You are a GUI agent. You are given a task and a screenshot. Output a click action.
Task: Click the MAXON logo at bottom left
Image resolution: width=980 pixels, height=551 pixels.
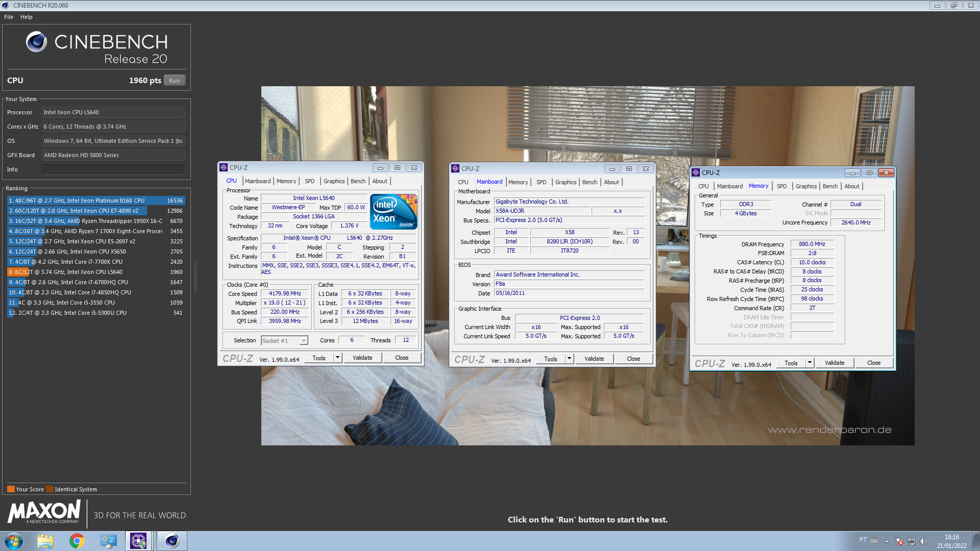point(44,512)
